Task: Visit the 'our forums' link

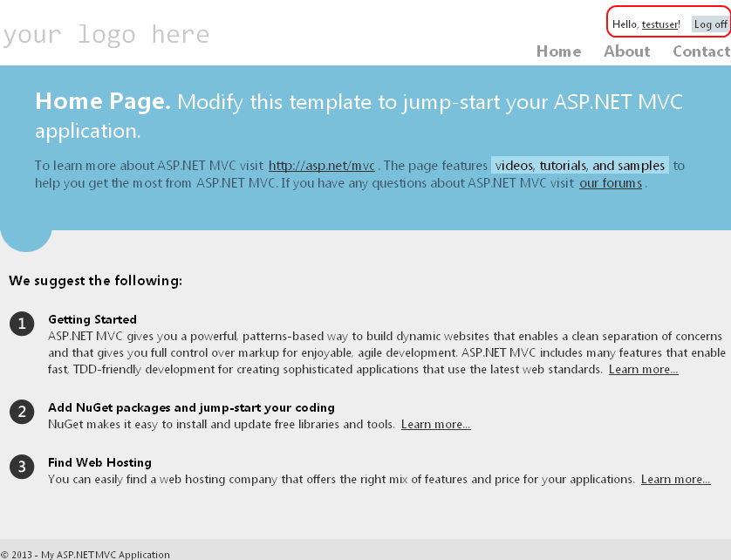Action: coord(611,183)
